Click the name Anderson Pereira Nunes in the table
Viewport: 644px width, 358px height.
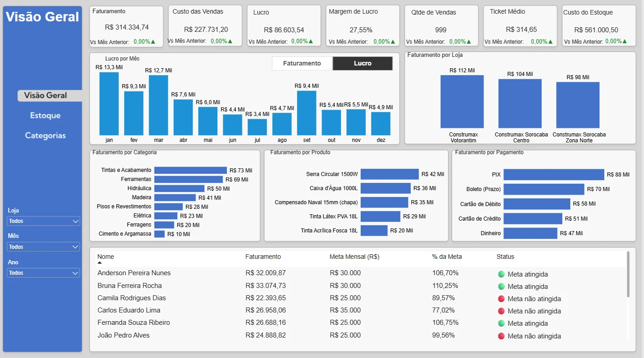coord(134,273)
